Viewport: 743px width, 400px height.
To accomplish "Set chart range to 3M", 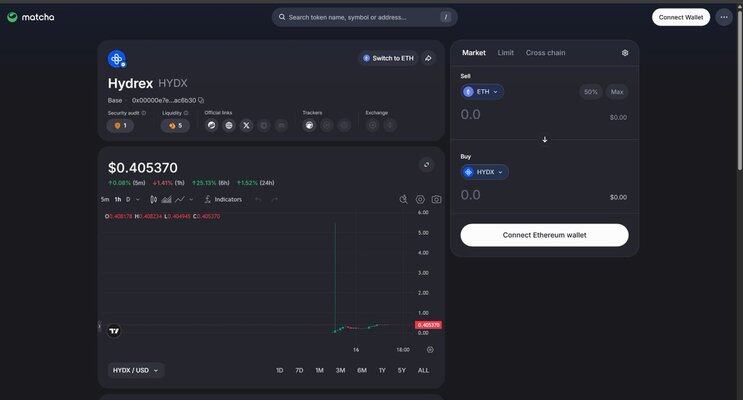I will pyautogui.click(x=340, y=370).
